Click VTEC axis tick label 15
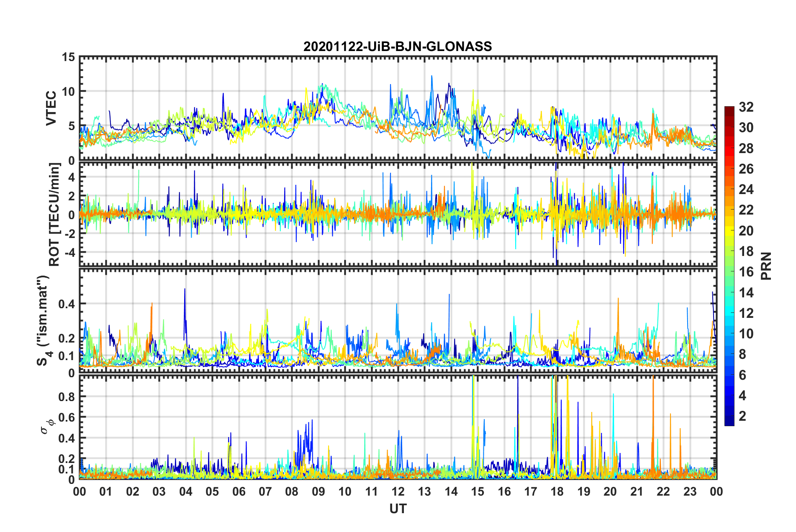 tap(68, 57)
